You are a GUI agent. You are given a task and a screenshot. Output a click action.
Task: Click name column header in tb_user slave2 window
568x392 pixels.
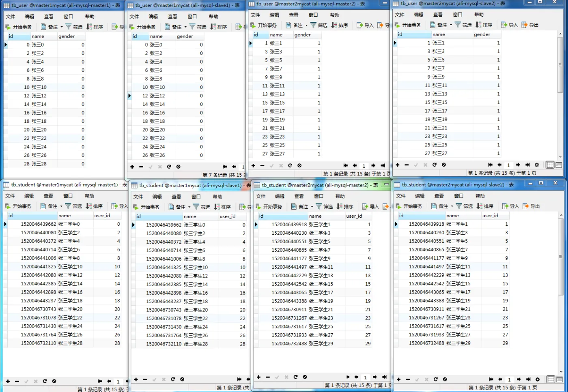click(452, 34)
